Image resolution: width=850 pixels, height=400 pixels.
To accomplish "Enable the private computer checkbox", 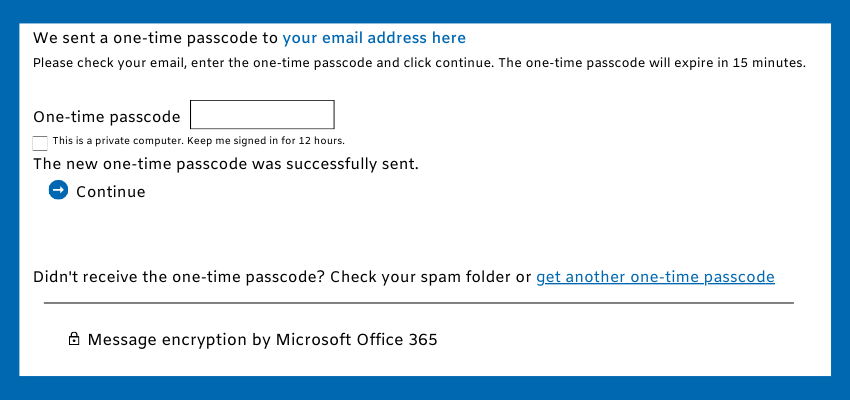I will point(40,143).
